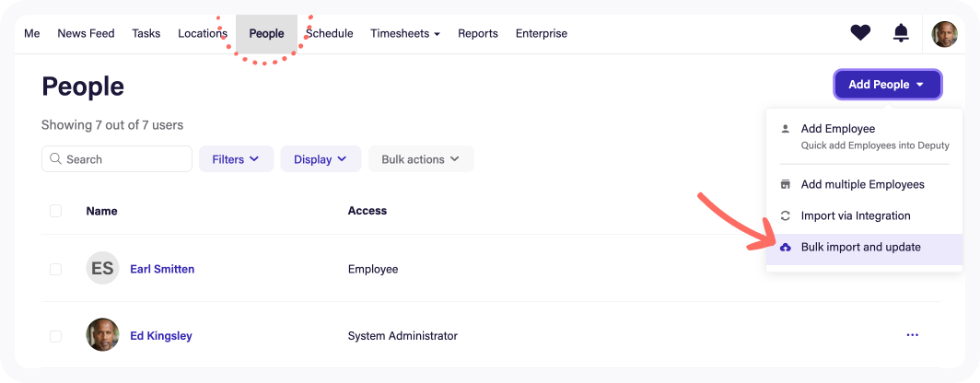The image size is (980, 383).
Task: Open Earl Smitten's profile link
Action: [162, 269]
